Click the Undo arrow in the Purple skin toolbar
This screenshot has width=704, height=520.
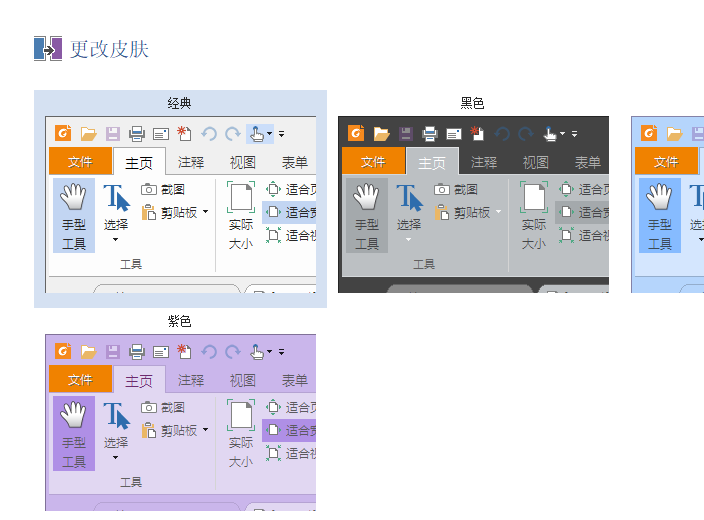point(209,351)
